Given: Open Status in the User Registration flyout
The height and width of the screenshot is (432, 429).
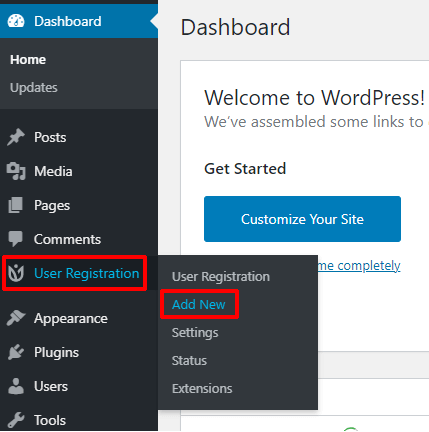Looking at the screenshot, I should [x=189, y=361].
